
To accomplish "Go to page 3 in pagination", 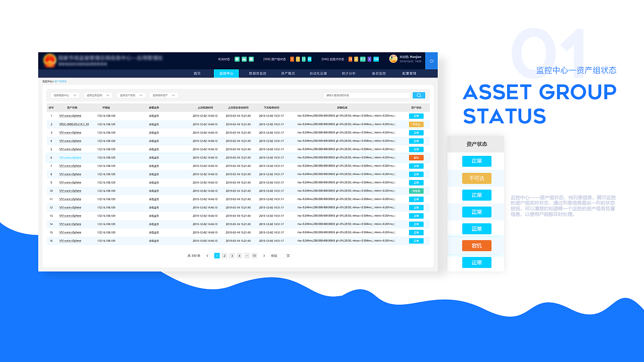I will pyautogui.click(x=232, y=256).
